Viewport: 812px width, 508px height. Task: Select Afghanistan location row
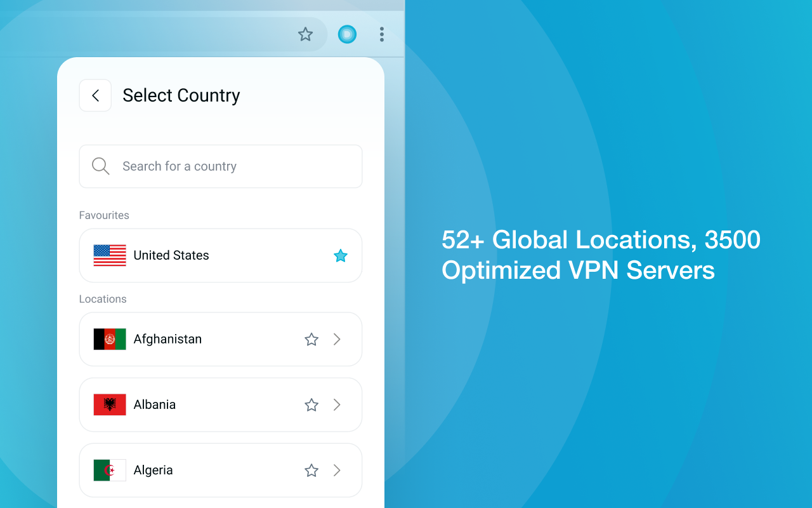pyautogui.click(x=221, y=339)
